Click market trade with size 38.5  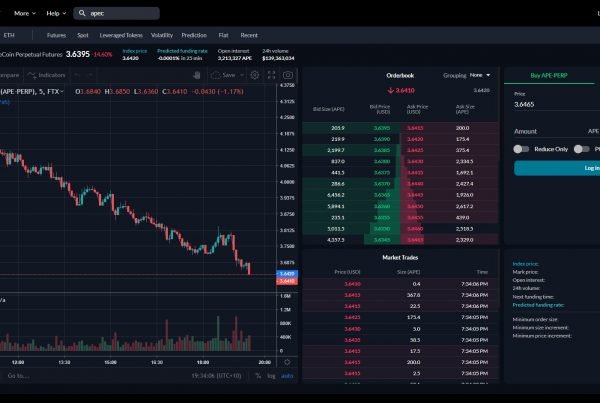tap(400, 340)
